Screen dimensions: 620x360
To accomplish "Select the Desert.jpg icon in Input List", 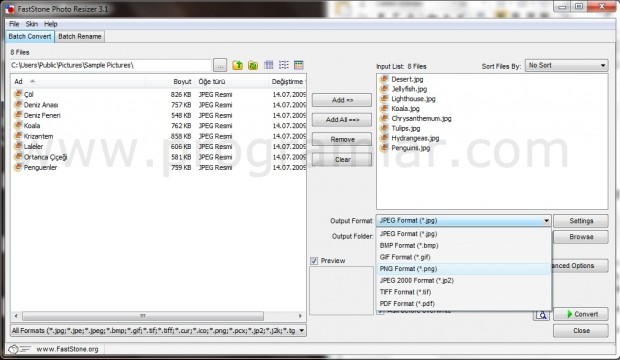I will coord(384,79).
